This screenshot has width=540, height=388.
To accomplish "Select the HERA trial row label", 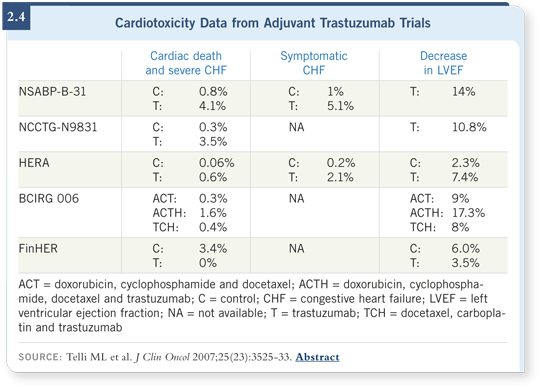I will (34, 163).
